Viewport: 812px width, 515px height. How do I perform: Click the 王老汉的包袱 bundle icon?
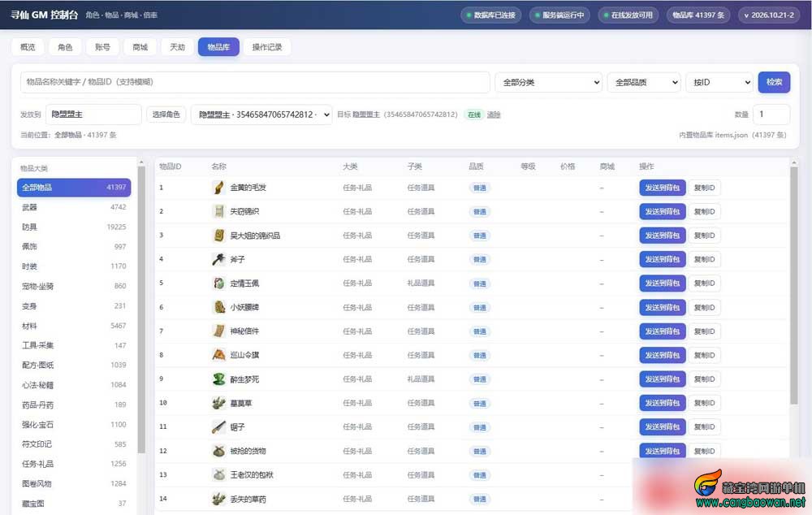click(219, 474)
